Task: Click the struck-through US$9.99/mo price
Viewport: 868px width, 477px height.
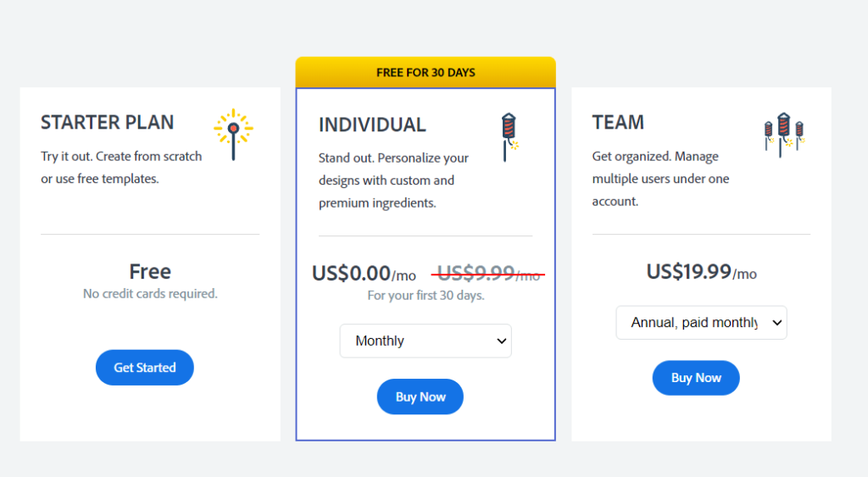Action: pyautogui.click(x=488, y=274)
